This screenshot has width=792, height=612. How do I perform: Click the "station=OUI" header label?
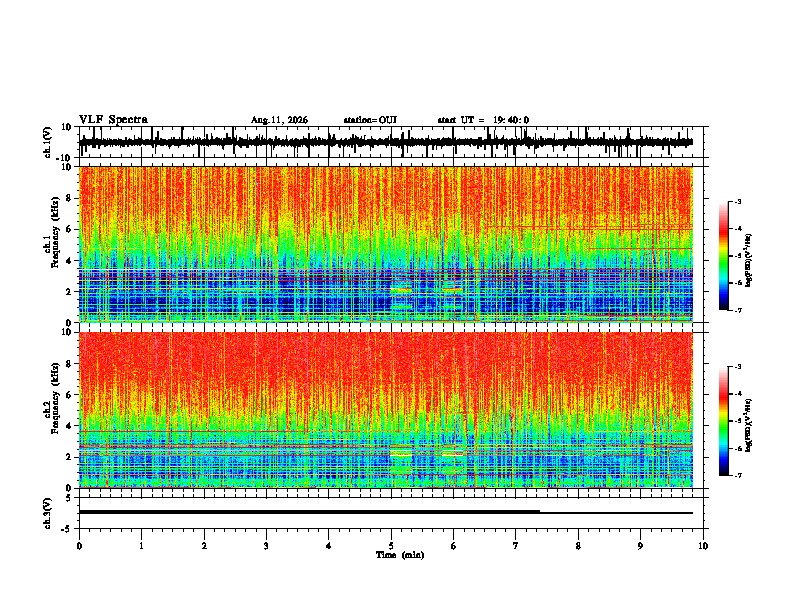[370, 120]
